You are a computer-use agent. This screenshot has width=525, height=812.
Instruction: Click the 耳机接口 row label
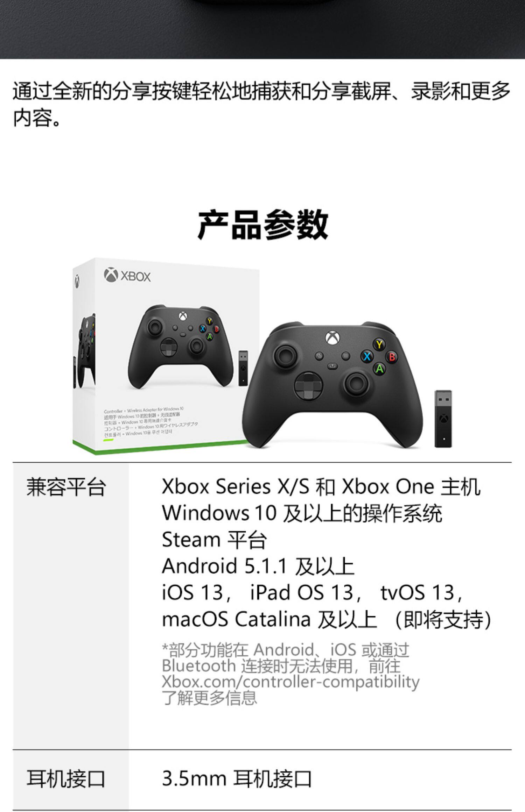click(66, 779)
